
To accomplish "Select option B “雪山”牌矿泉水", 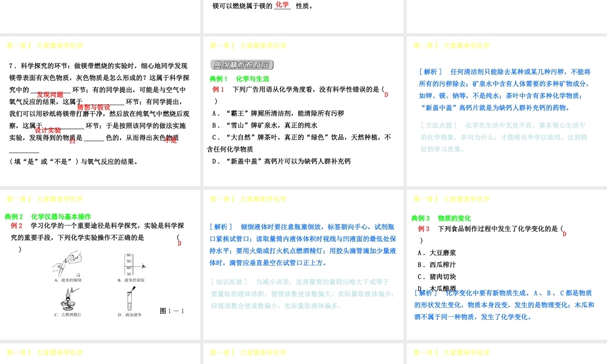I will coord(265,126).
